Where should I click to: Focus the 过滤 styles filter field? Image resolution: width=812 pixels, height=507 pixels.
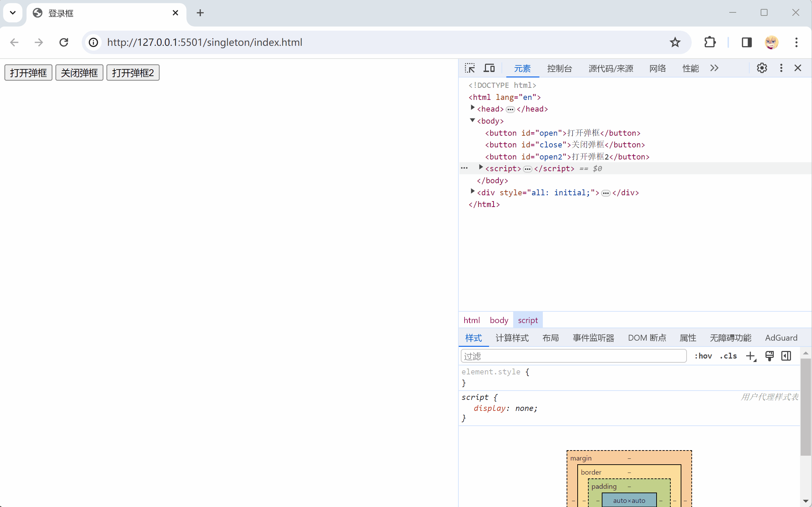tap(573, 356)
